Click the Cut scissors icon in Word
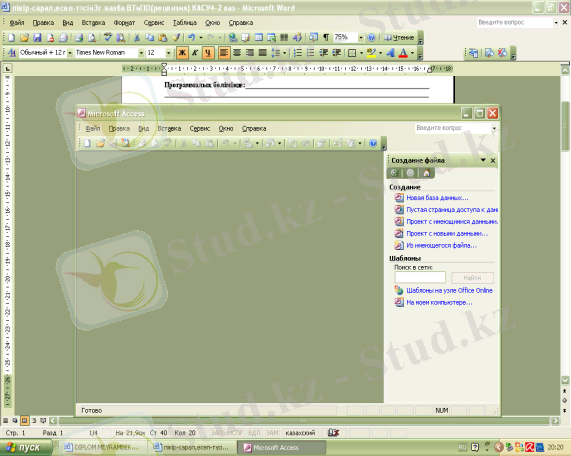Viewport: 571px width, 456px height. [137, 38]
